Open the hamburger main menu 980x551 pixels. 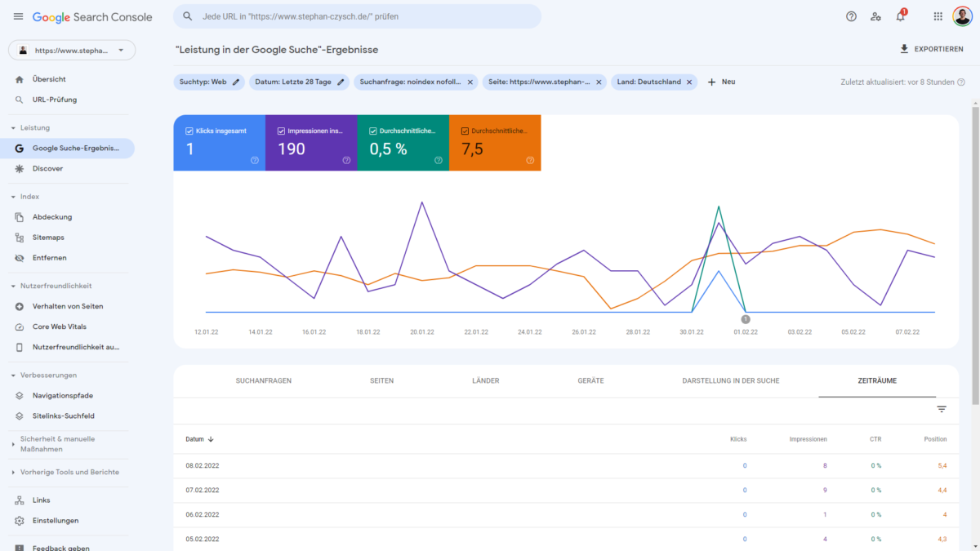pos(18,16)
